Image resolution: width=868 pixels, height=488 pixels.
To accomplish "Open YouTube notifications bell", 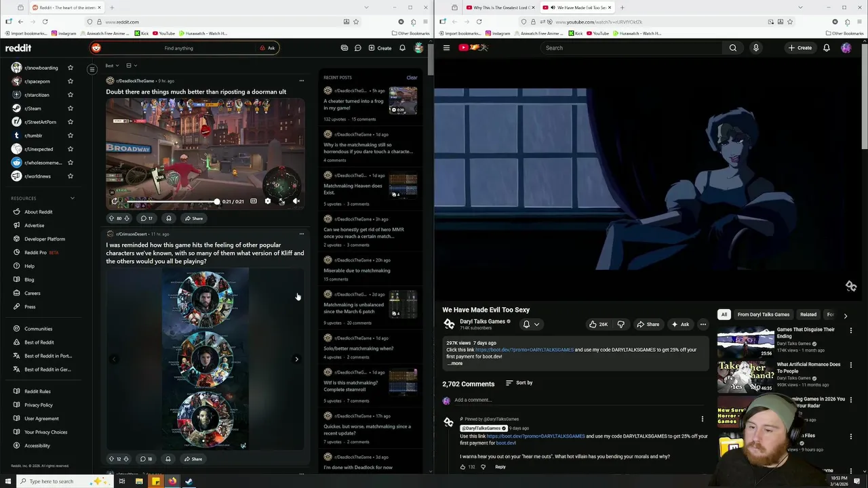I will [x=827, y=48].
